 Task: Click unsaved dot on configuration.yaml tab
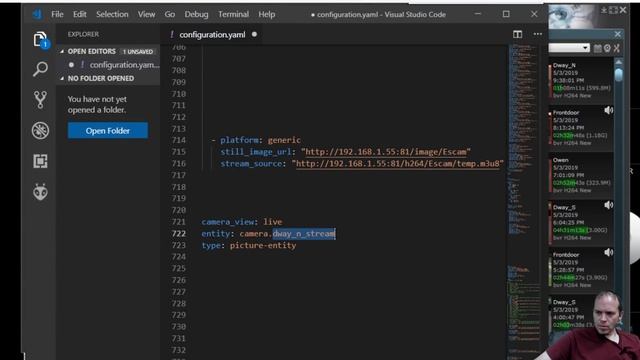tap(254, 34)
